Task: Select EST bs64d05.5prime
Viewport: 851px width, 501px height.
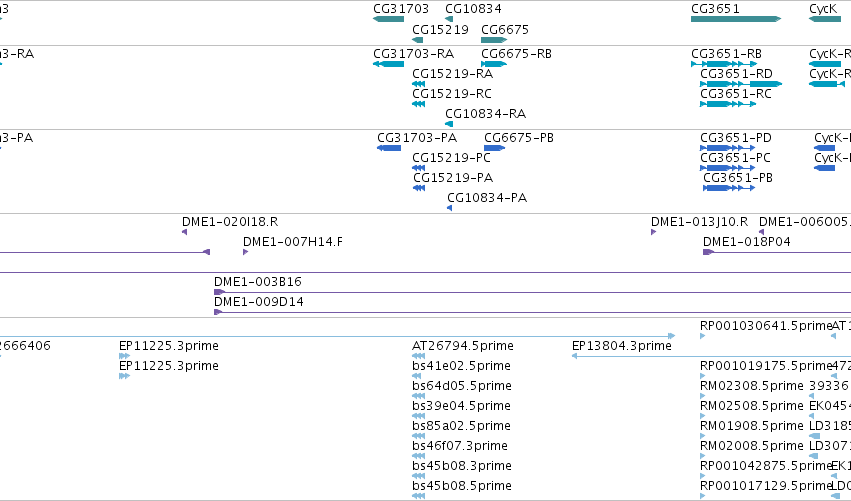Action: (418, 396)
